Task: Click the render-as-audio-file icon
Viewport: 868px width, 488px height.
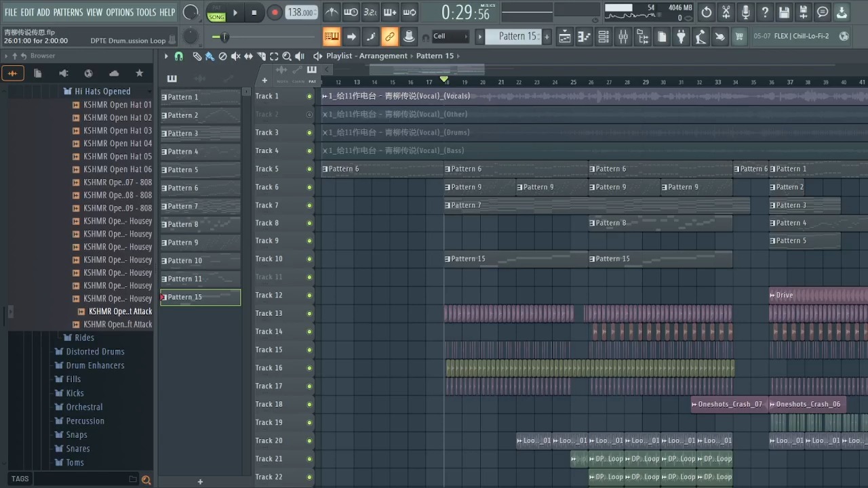Action: tap(804, 12)
